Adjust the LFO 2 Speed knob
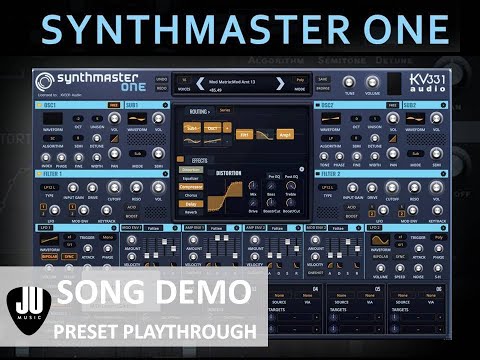This screenshot has height=360, width=480. tap(400, 268)
